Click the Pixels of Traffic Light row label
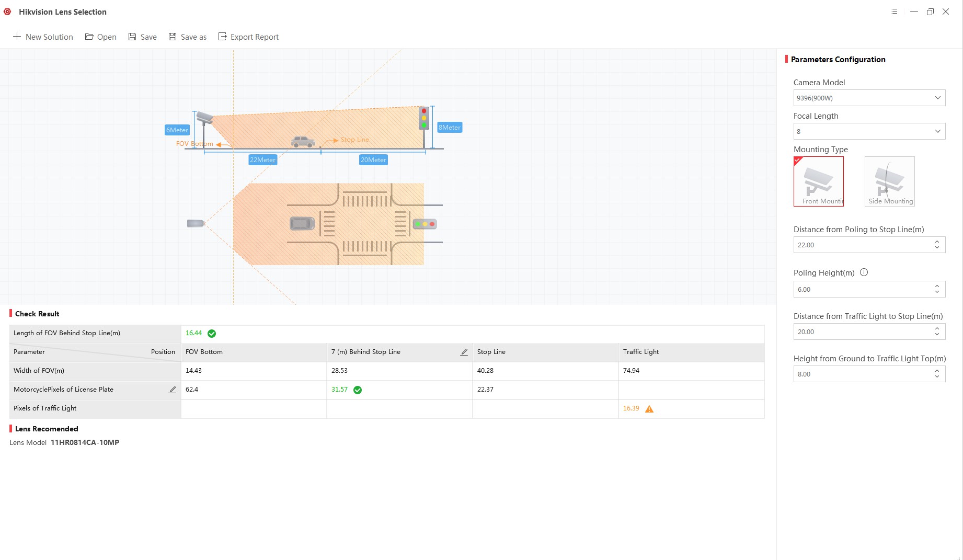Viewport: 963px width, 560px height. [45, 408]
